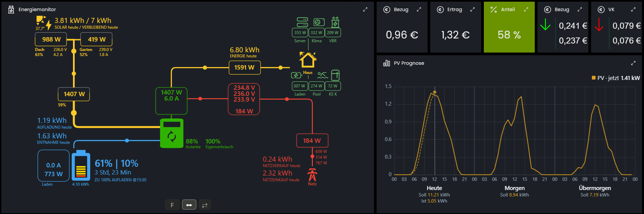Click the 274 W Pool value
Image resolution: width=644 pixels, height=214 pixels.
[x=316, y=86]
